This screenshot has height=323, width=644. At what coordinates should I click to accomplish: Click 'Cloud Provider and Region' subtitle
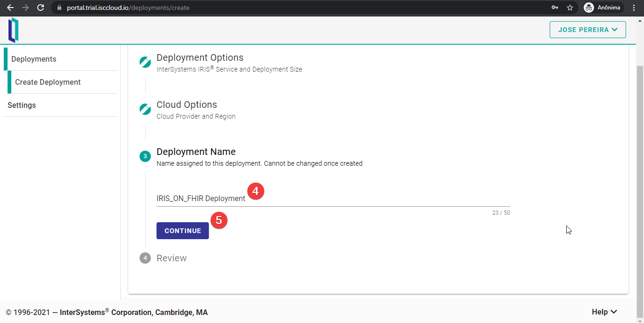[x=196, y=116]
